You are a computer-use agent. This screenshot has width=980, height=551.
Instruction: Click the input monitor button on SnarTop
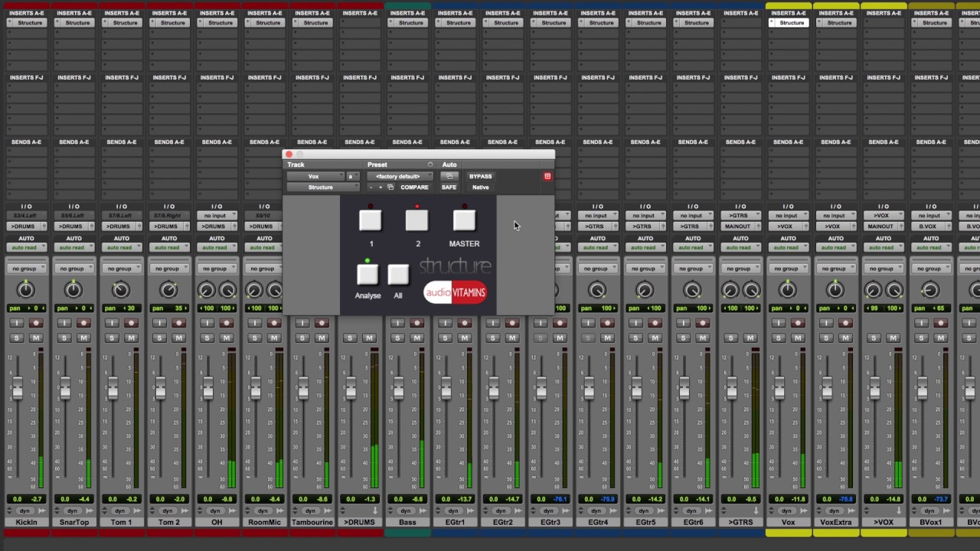pyautogui.click(x=64, y=323)
